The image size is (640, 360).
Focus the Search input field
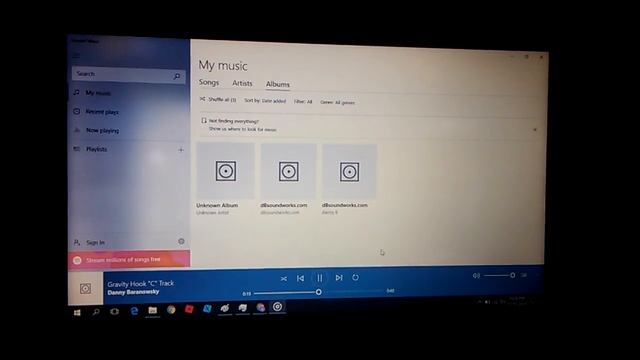click(129, 75)
